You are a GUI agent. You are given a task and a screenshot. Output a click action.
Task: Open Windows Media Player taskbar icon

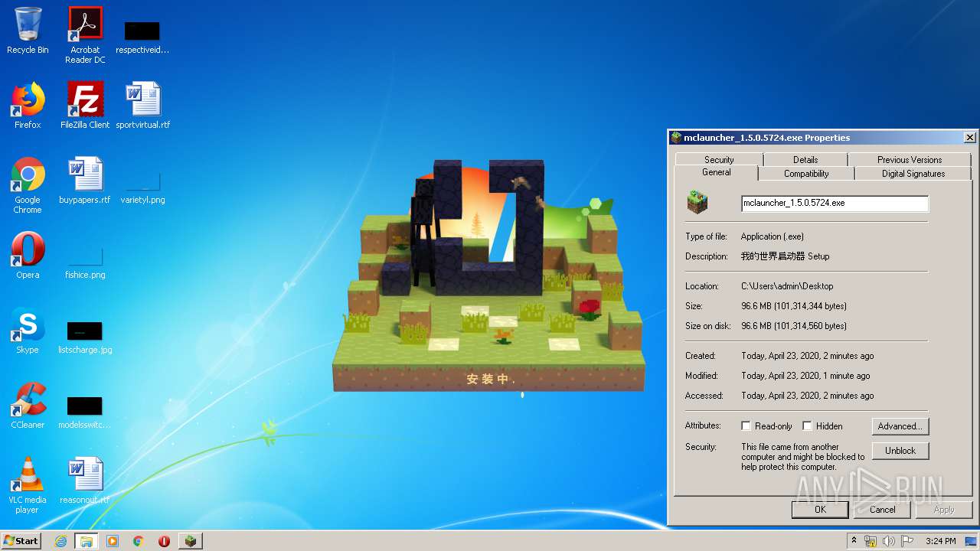(113, 541)
